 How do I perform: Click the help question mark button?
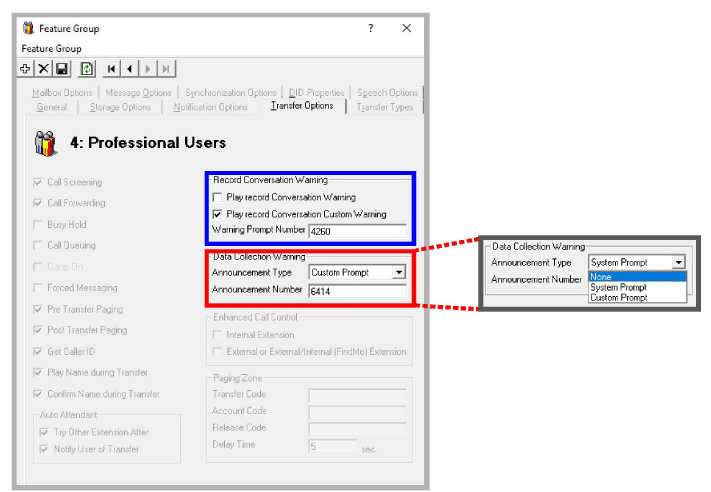pyautogui.click(x=371, y=28)
